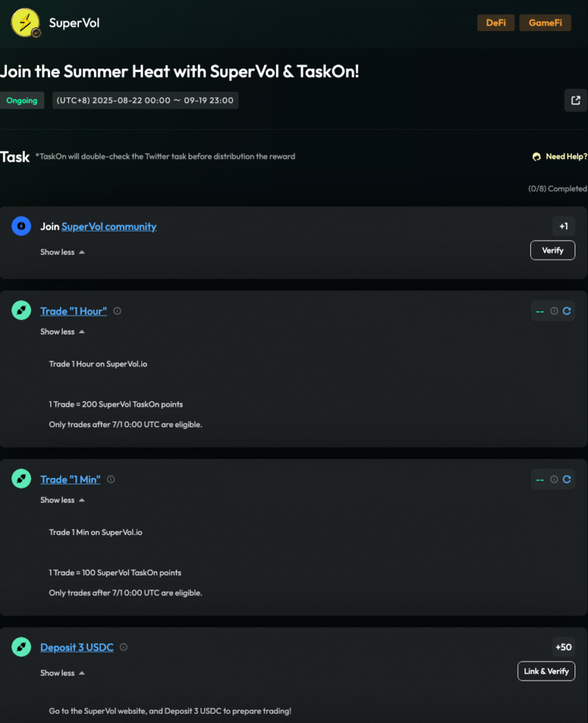Viewport: 588px width, 723px height.
Task: Click info icon beside Deposit 3 USDC
Action: click(x=124, y=647)
